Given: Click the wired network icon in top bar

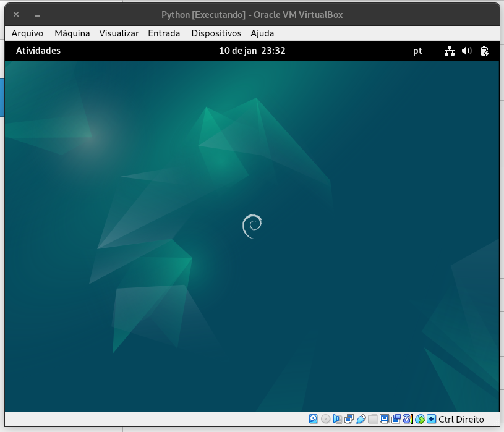Looking at the screenshot, I should (450, 51).
